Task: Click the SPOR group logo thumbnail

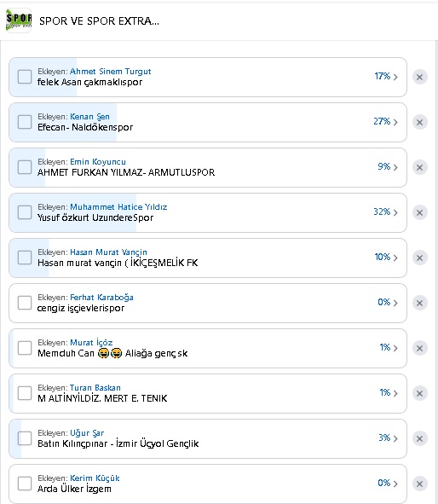Action: click(19, 20)
